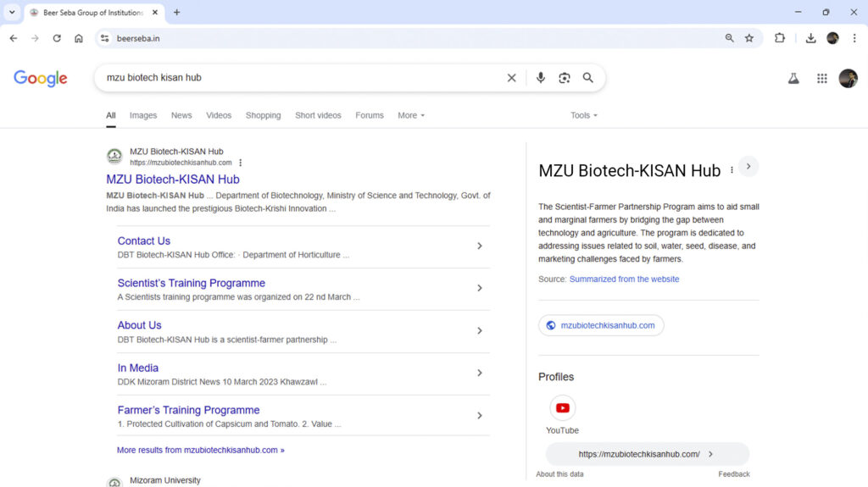Open the Farmer's Training Programme sitelink
Viewport: 868px width, 487px height.
click(188, 410)
